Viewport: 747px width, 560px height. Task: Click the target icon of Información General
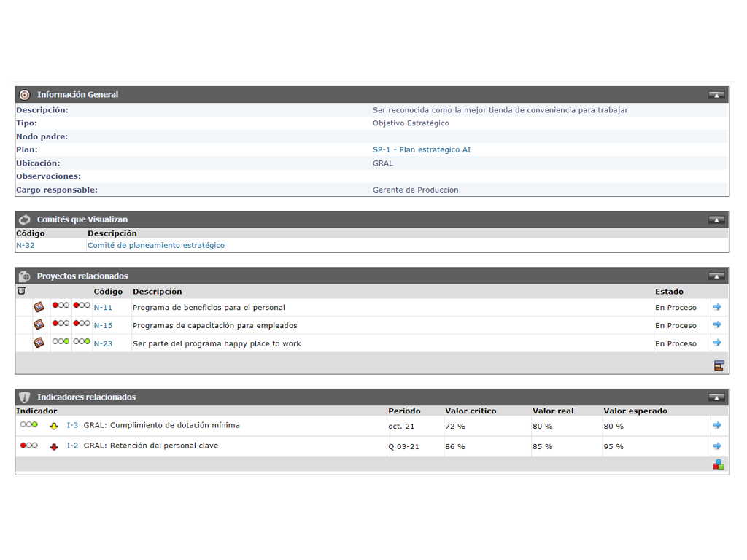pyautogui.click(x=24, y=95)
